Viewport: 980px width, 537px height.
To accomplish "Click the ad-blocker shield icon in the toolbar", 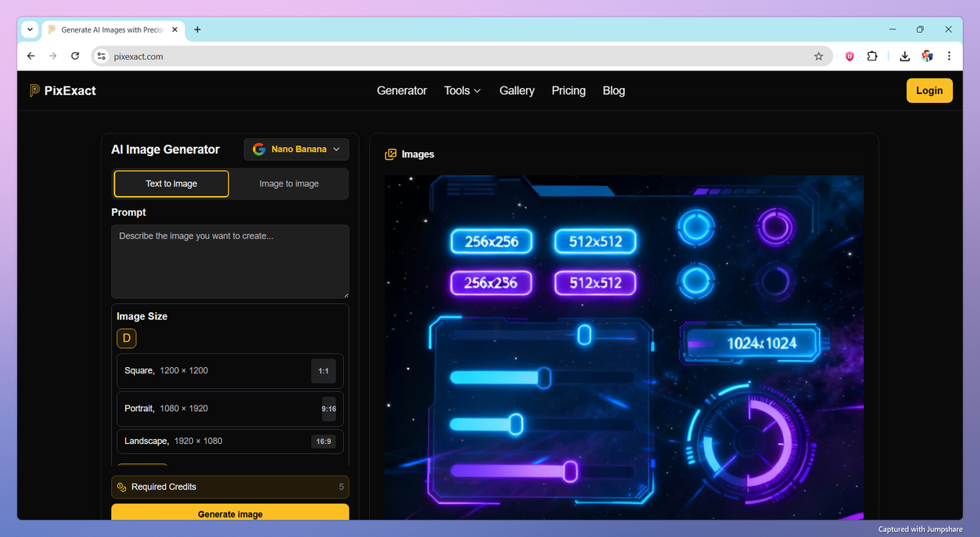I will coord(849,56).
